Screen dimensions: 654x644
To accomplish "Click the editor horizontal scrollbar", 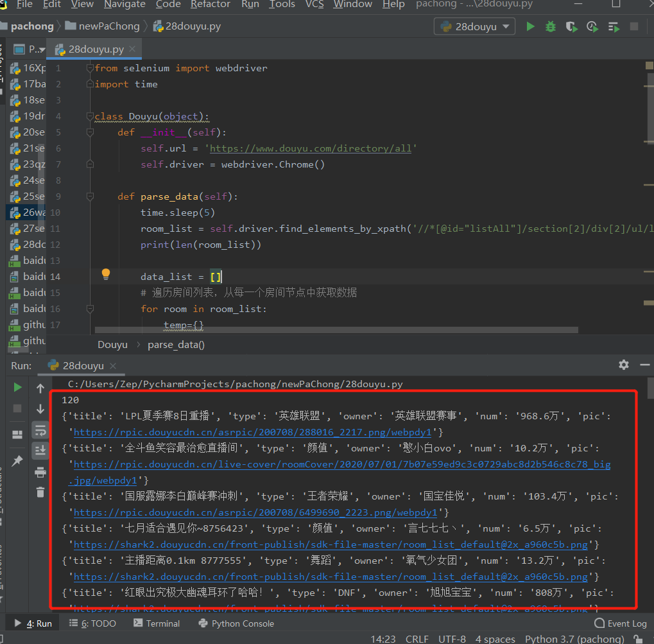I will [336, 330].
